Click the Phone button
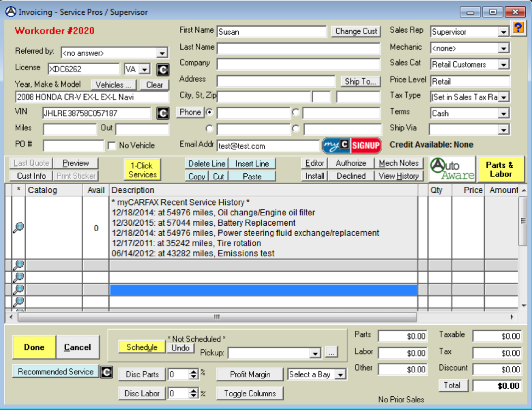The height and width of the screenshot is (410, 532). pyautogui.click(x=190, y=112)
